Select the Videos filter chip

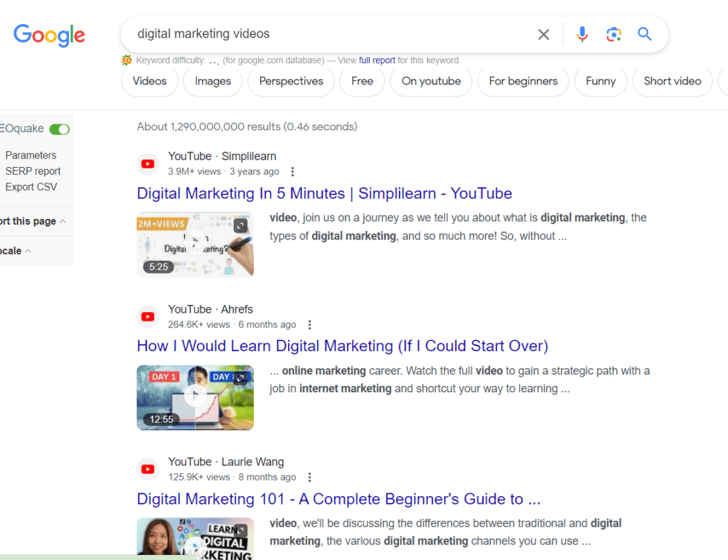tap(149, 81)
